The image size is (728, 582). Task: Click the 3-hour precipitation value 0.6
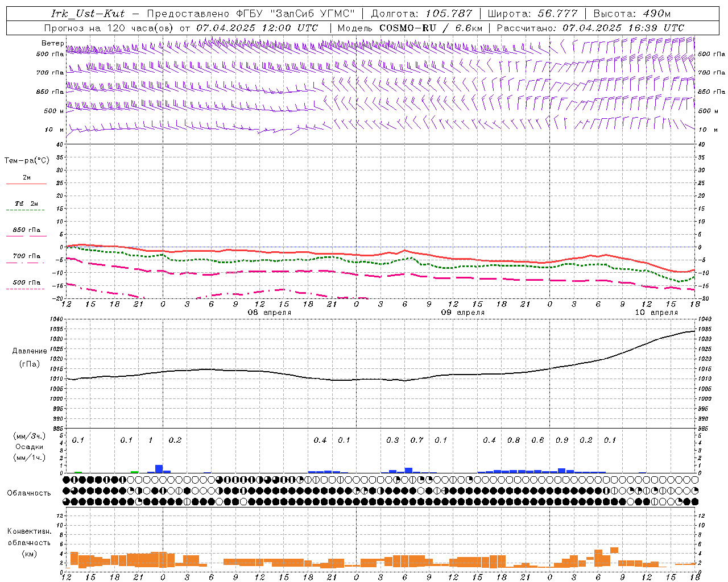(537, 440)
